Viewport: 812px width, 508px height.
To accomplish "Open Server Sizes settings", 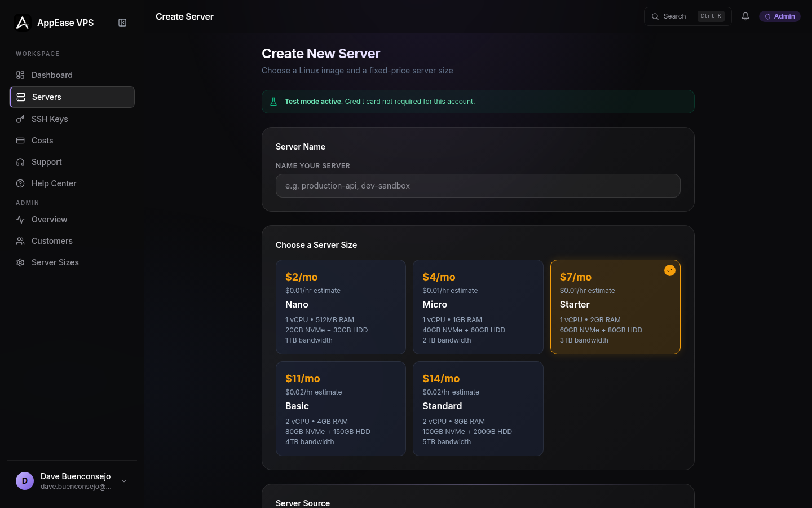I will [x=72, y=262].
